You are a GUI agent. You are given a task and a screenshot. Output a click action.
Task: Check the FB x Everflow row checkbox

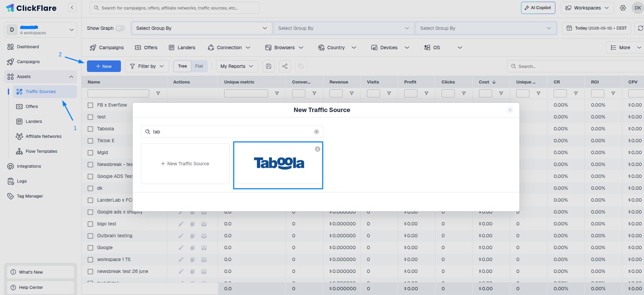(90, 105)
